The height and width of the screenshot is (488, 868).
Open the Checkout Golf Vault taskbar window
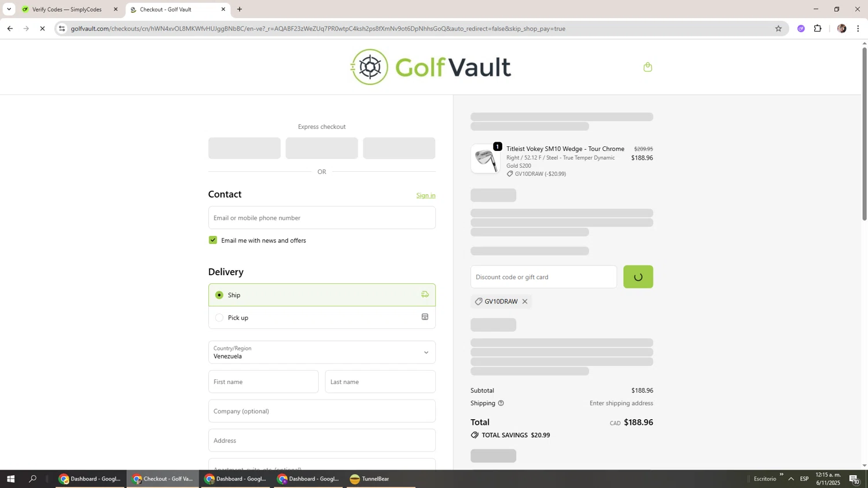coord(163,479)
